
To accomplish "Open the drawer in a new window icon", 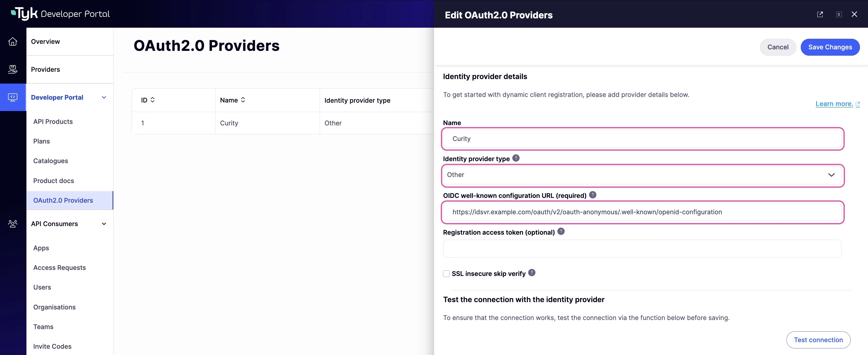I will 820,14.
